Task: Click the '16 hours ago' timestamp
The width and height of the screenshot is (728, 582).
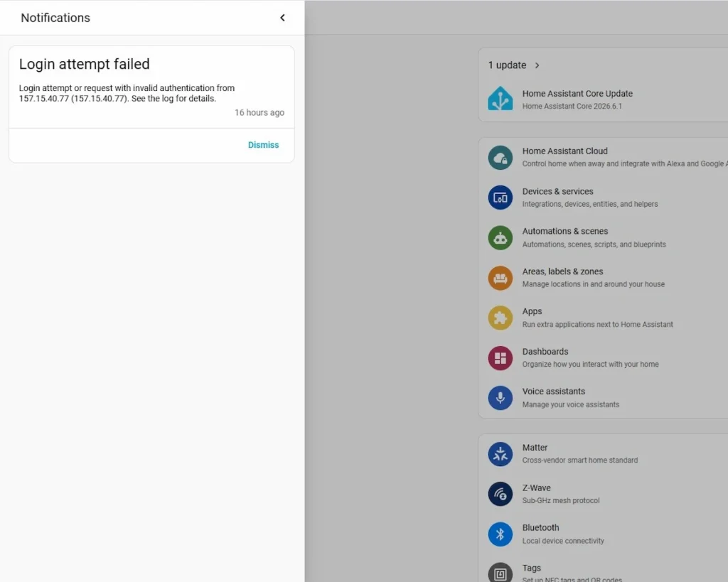Action: pos(259,113)
